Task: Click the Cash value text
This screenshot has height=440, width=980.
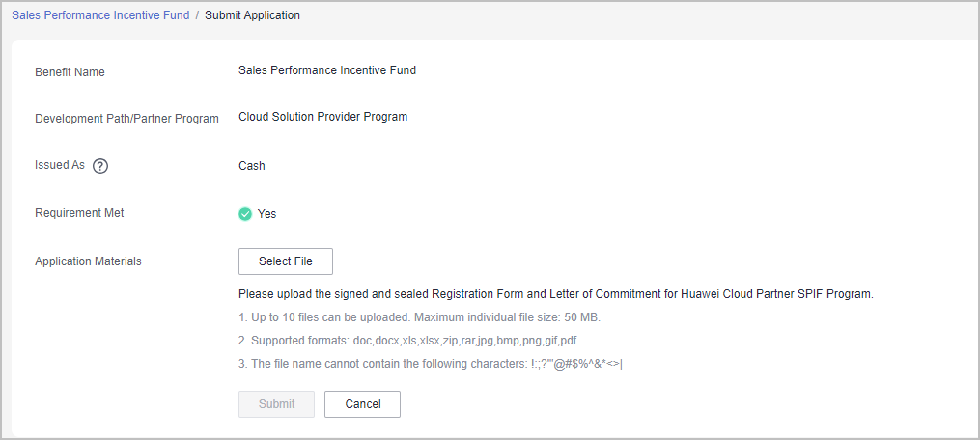Action: (x=252, y=165)
